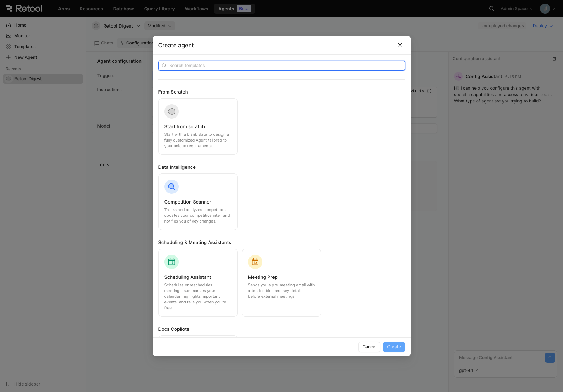This screenshot has height=392, width=563.
Task: Click the Tools section heading
Action: (x=103, y=165)
